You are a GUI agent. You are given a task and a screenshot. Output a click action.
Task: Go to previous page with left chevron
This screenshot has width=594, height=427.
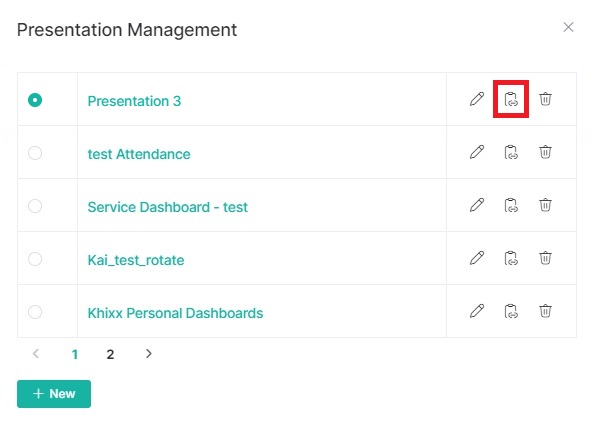36,353
